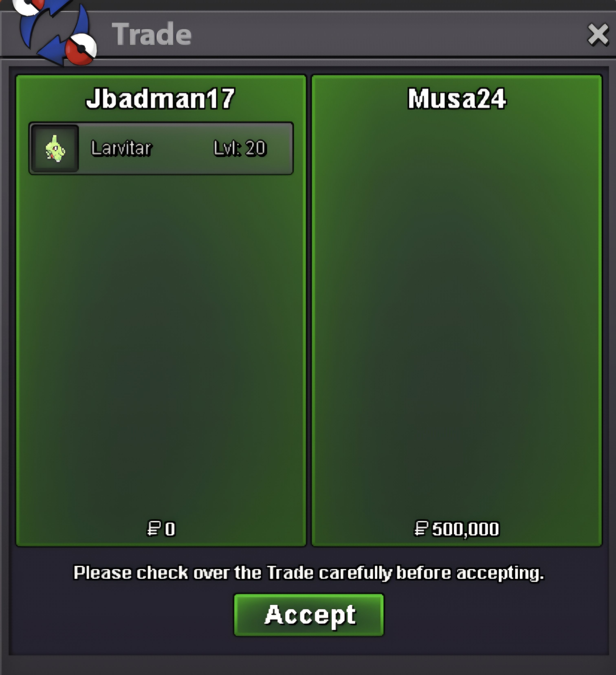
Task: Click the Musa24 player name heading
Action: (457, 98)
